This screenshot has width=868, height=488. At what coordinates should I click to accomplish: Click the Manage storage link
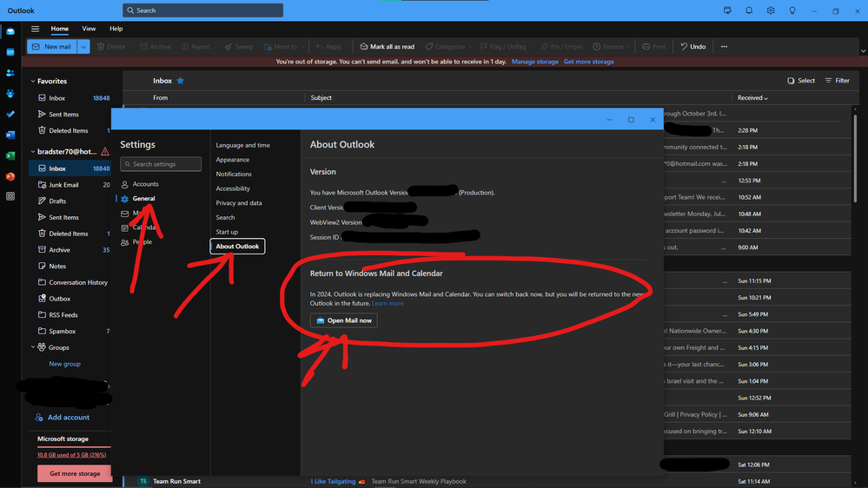click(534, 62)
